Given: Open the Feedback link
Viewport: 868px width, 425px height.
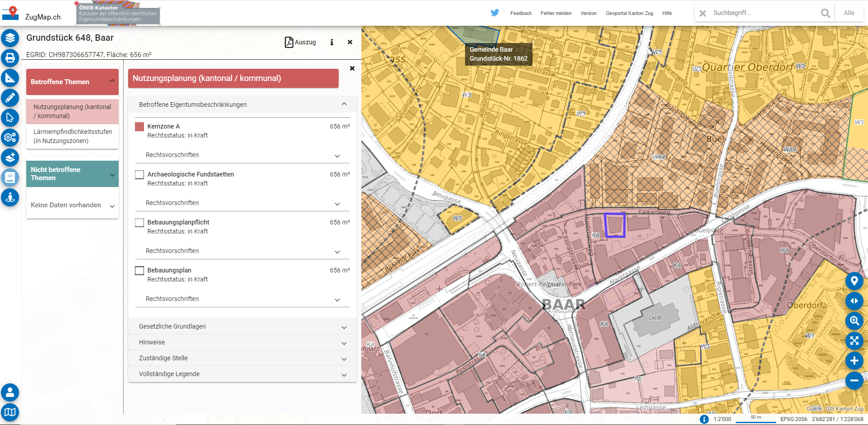Looking at the screenshot, I should [521, 13].
